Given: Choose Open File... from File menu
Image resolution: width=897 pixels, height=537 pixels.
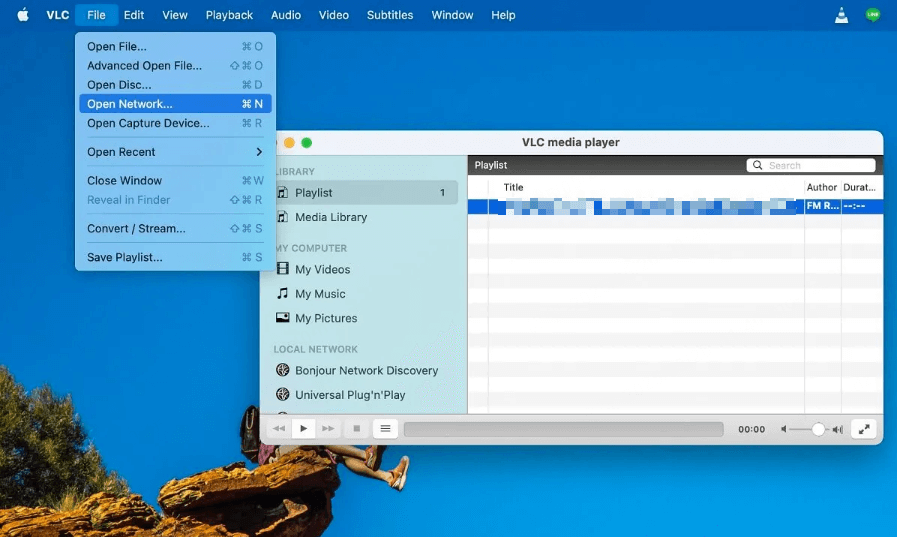Looking at the screenshot, I should pyautogui.click(x=175, y=46).
